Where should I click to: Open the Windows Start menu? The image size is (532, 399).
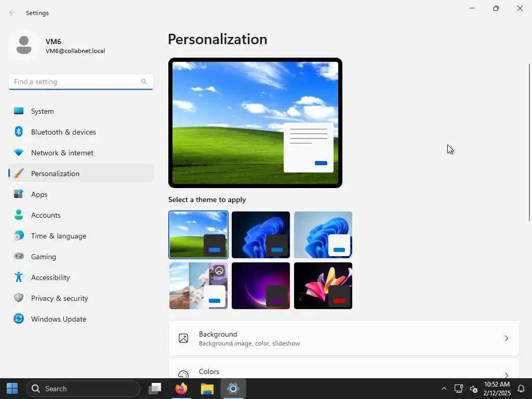point(12,389)
